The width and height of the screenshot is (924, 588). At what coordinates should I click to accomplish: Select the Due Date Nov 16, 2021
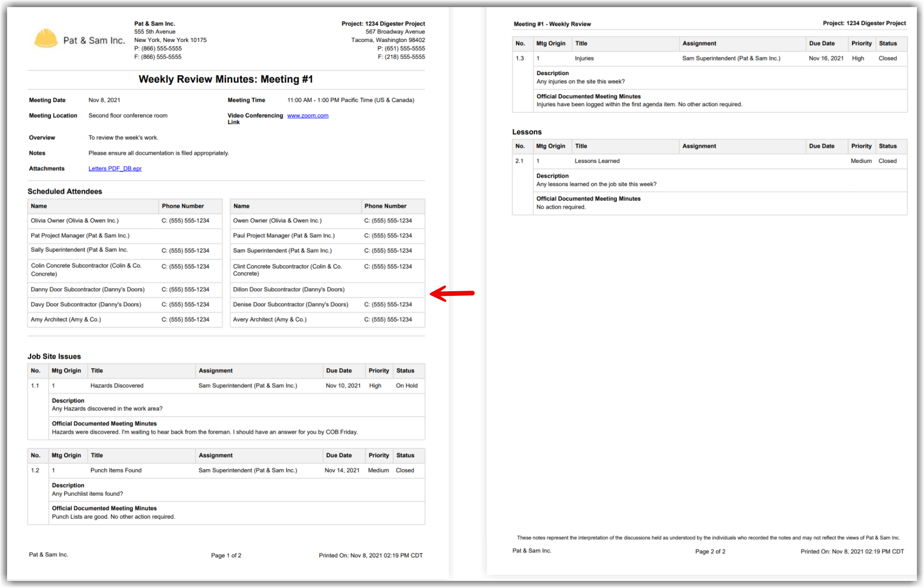point(826,58)
